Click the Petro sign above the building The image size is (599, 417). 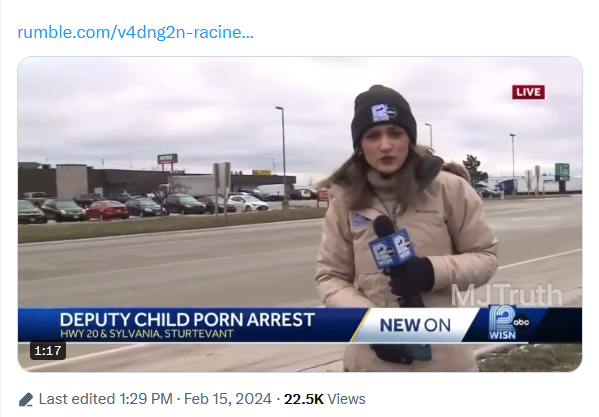pyautogui.click(x=167, y=158)
